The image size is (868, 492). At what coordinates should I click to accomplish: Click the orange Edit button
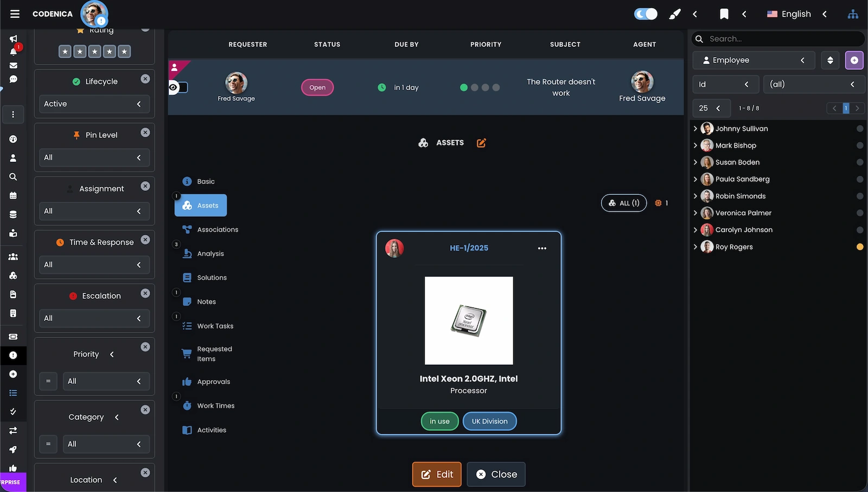437,474
